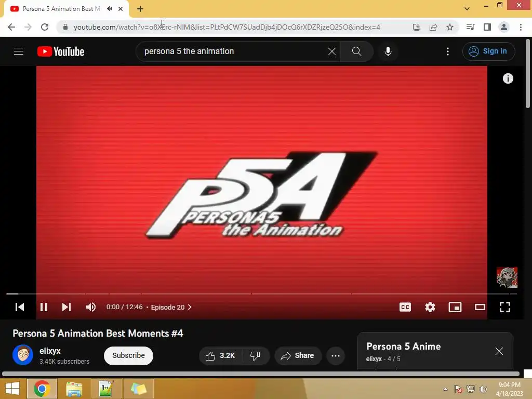Open more actions ellipsis under the video

pos(336,355)
